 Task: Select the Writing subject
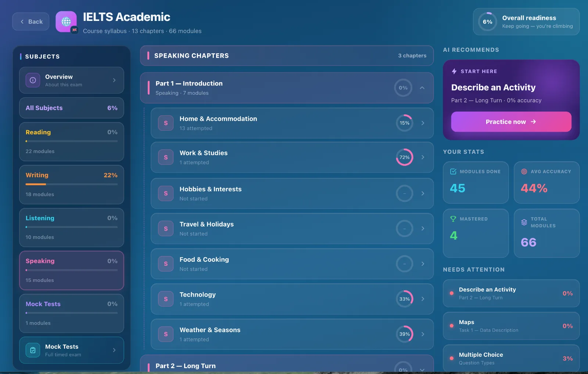coord(72,185)
